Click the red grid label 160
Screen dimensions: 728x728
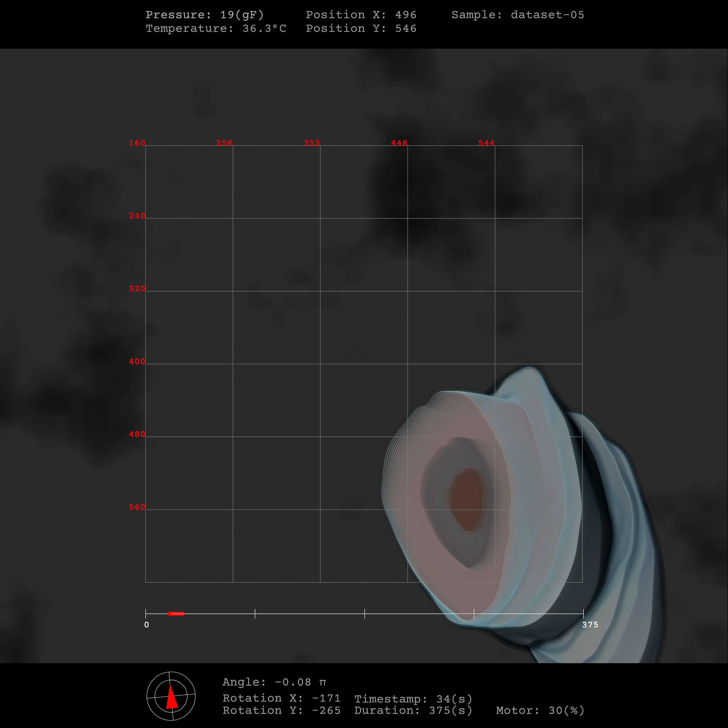[137, 143]
